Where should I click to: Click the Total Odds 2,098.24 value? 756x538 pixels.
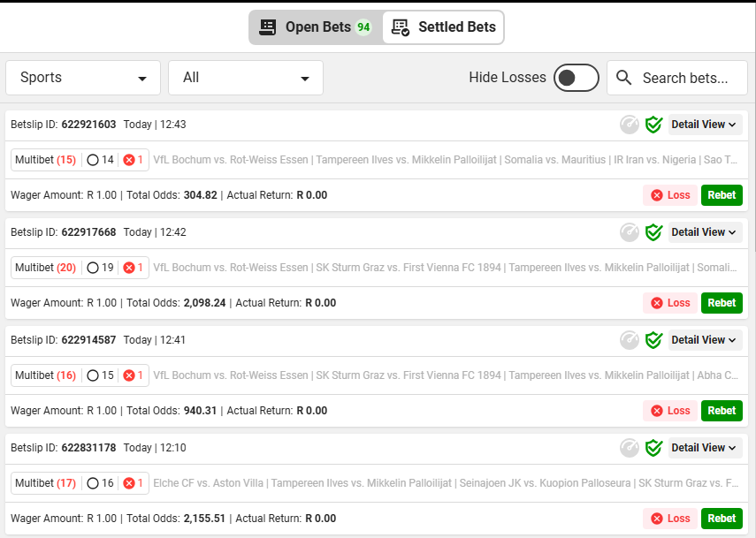pyautogui.click(x=204, y=303)
